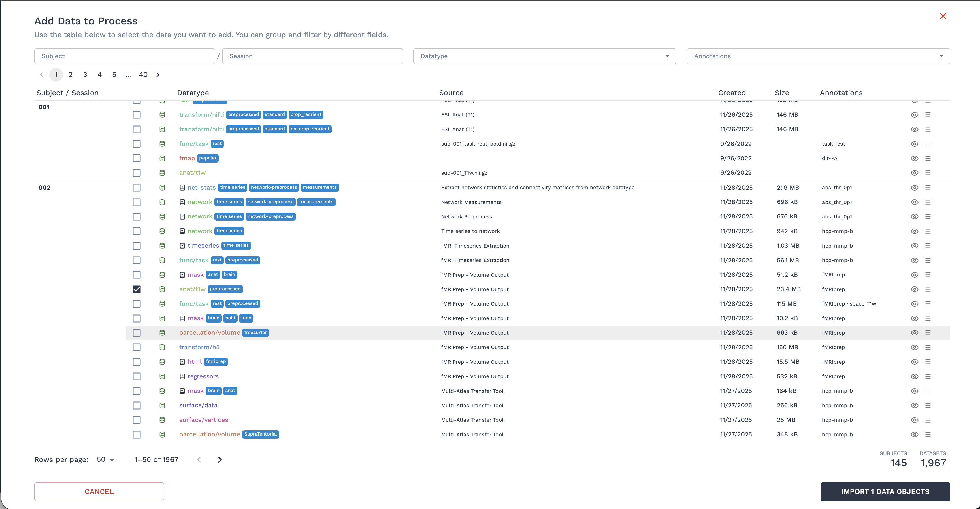Click the timeseries datatype link
This screenshot has width=980, height=509.
(203, 246)
